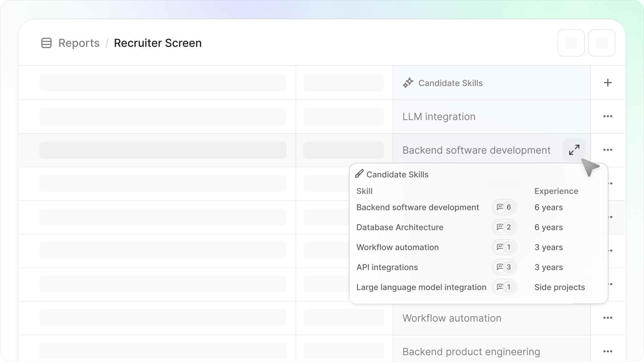
Task: Click the first blank button in top-right corner
Action: pyautogui.click(x=571, y=43)
